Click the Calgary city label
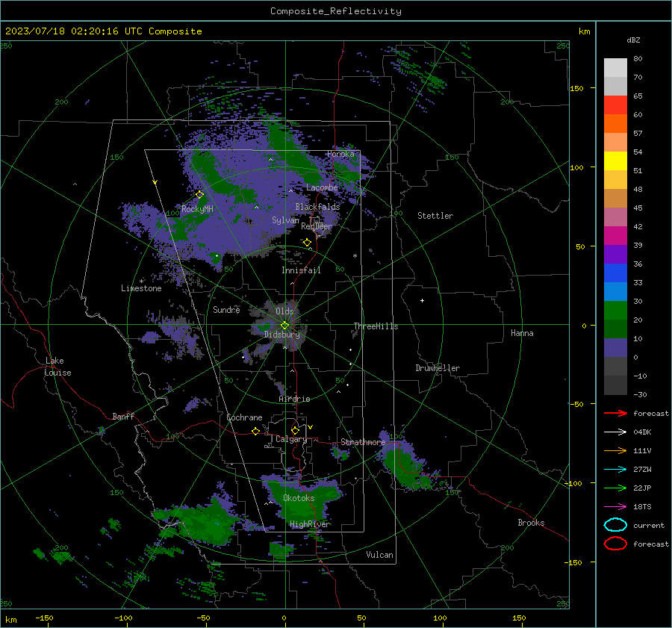This screenshot has height=628, width=672. tap(291, 439)
